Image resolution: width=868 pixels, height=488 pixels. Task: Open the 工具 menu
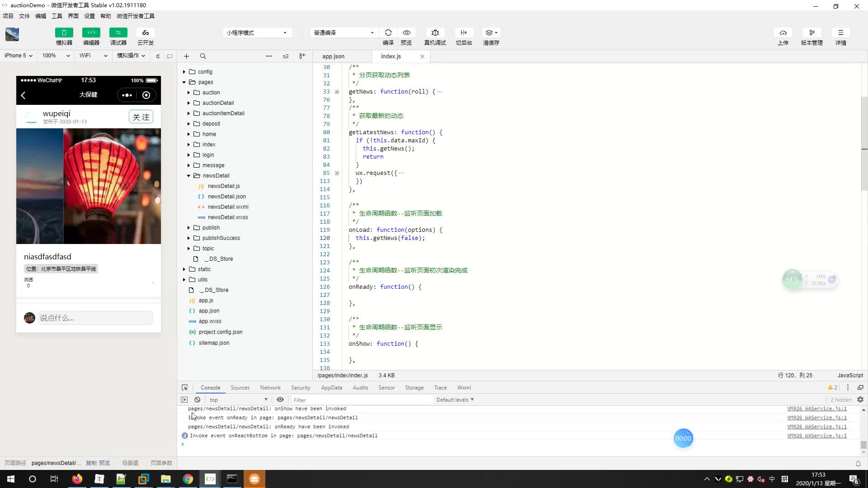[57, 16]
